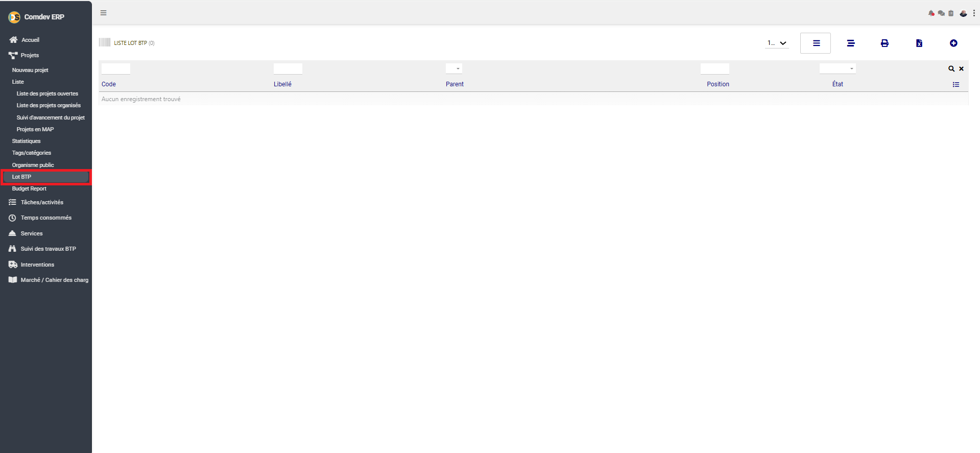Toggle the Liste submenu
The height and width of the screenshot is (453, 980).
point(18,82)
